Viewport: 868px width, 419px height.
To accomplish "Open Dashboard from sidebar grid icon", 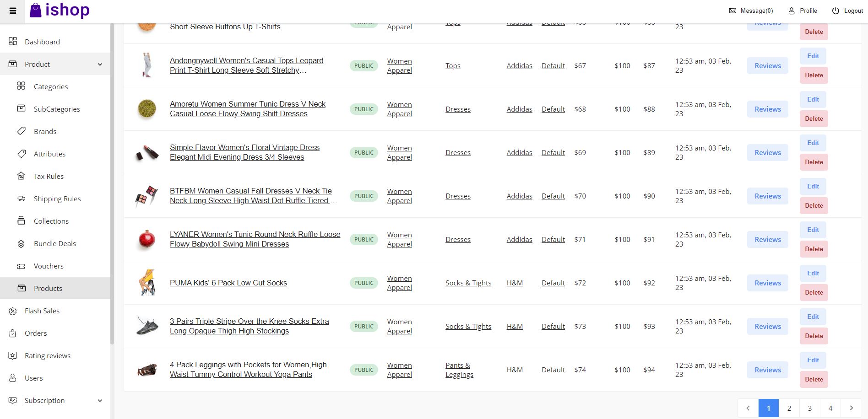I will pyautogui.click(x=13, y=42).
